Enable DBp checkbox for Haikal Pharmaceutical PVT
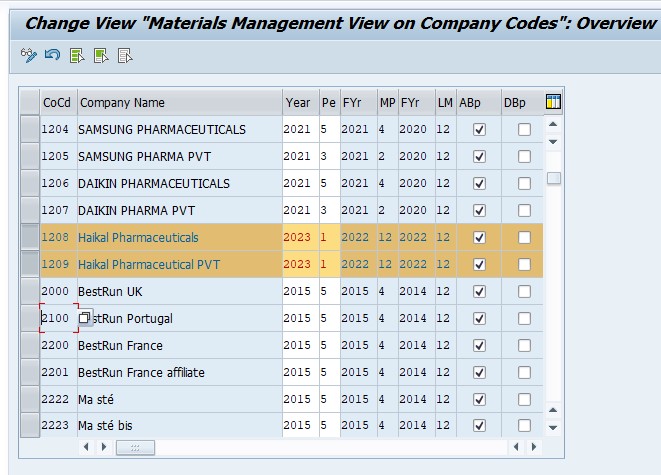The image size is (661, 475). coord(524,264)
